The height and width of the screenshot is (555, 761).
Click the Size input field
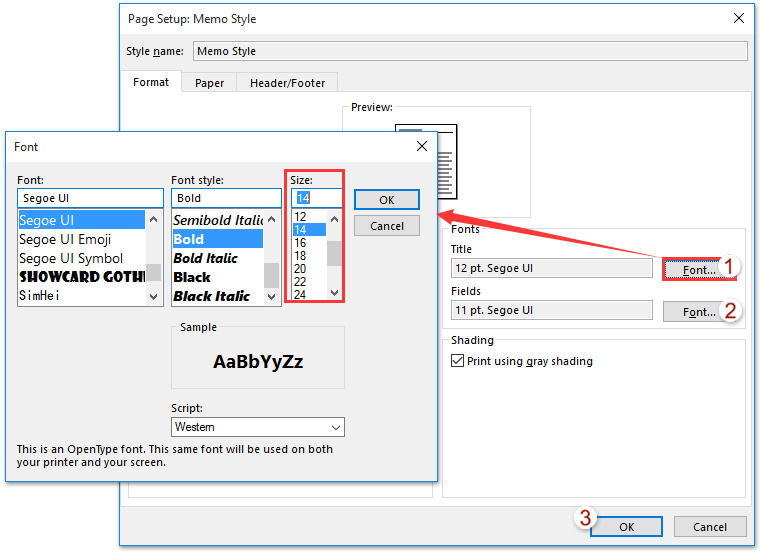tap(316, 198)
